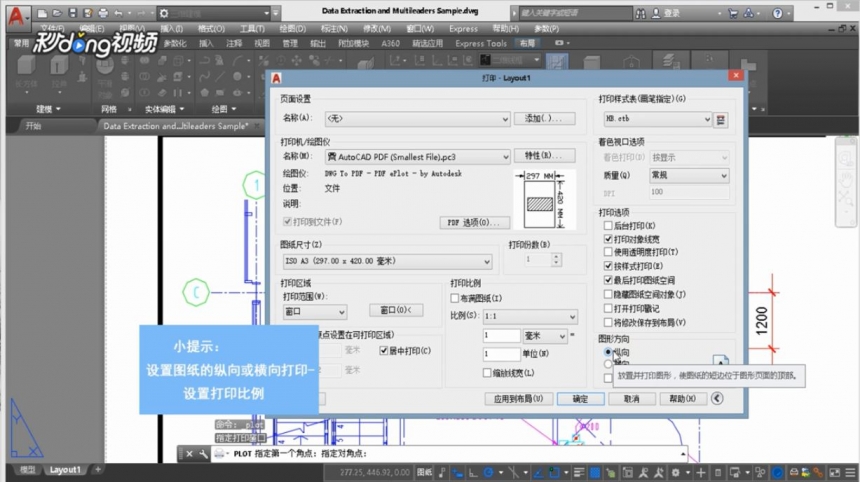Viewport: 860px width, 482px height.
Task: Collapse the plot dialog's extra options with round arrow
Action: 717,399
